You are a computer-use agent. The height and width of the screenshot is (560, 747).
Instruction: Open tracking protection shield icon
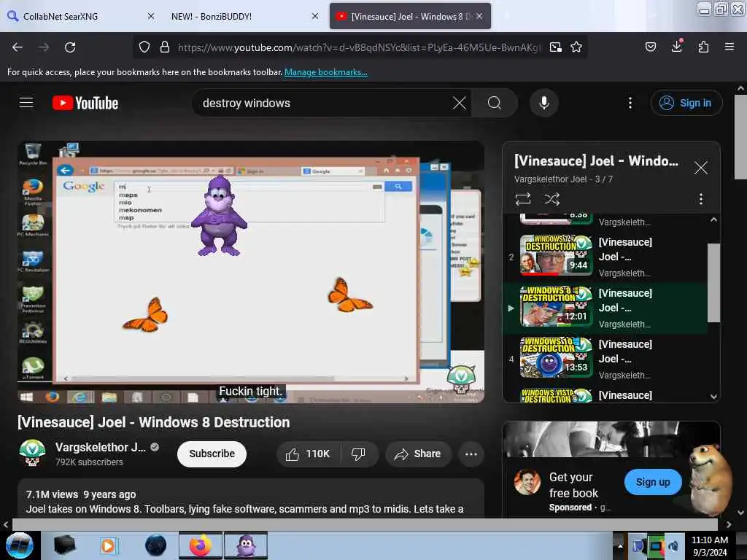point(144,47)
